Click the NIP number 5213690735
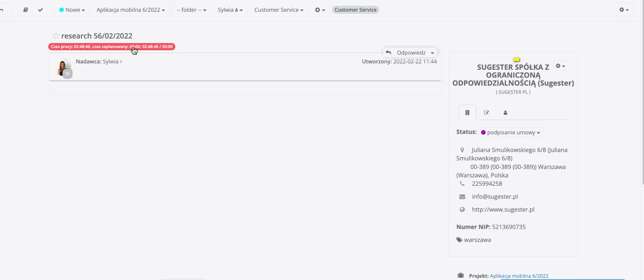The image size is (644, 280). (509, 227)
